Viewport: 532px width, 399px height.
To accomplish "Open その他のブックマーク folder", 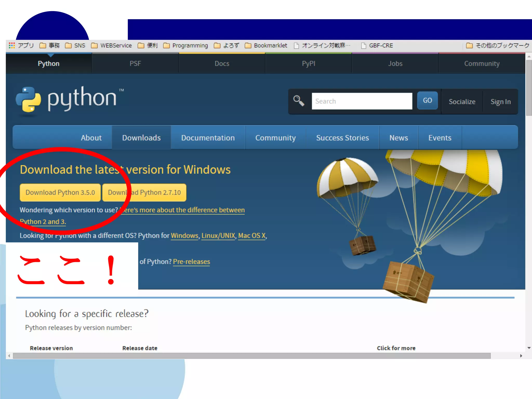I will [x=497, y=45].
